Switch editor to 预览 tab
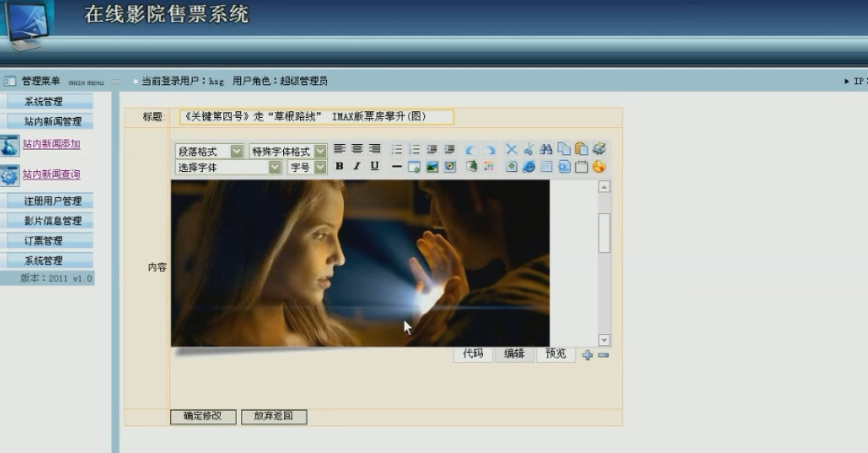 point(556,354)
